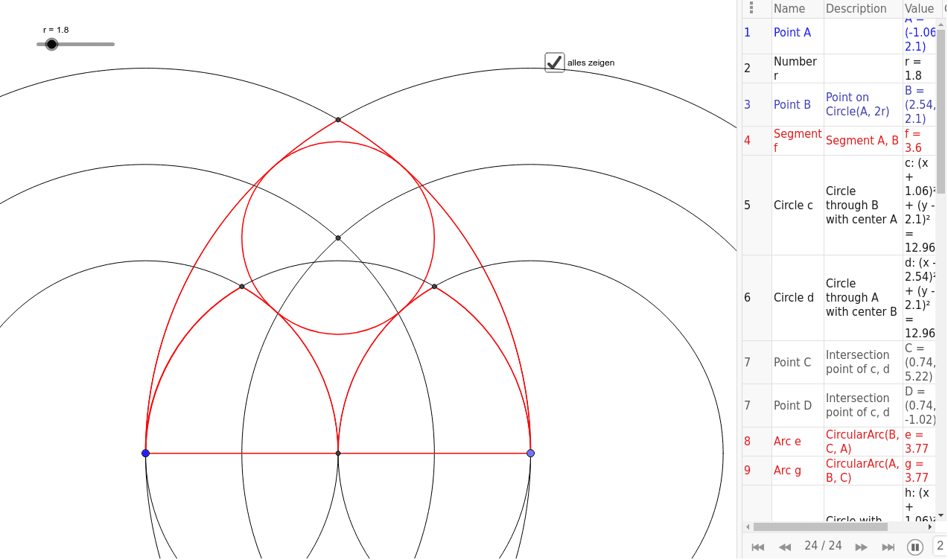The height and width of the screenshot is (560, 948).
Task: Click 'Circle through B with center A' description
Action: (863, 206)
